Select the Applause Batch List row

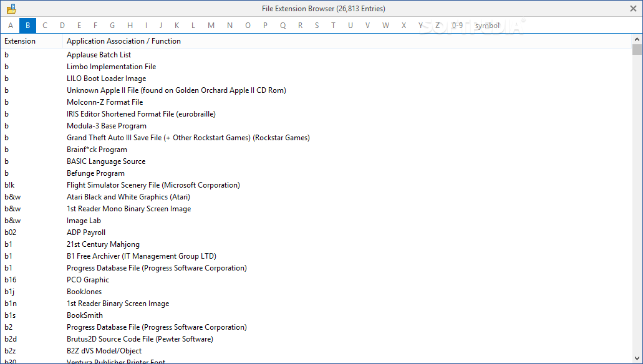(x=316, y=54)
